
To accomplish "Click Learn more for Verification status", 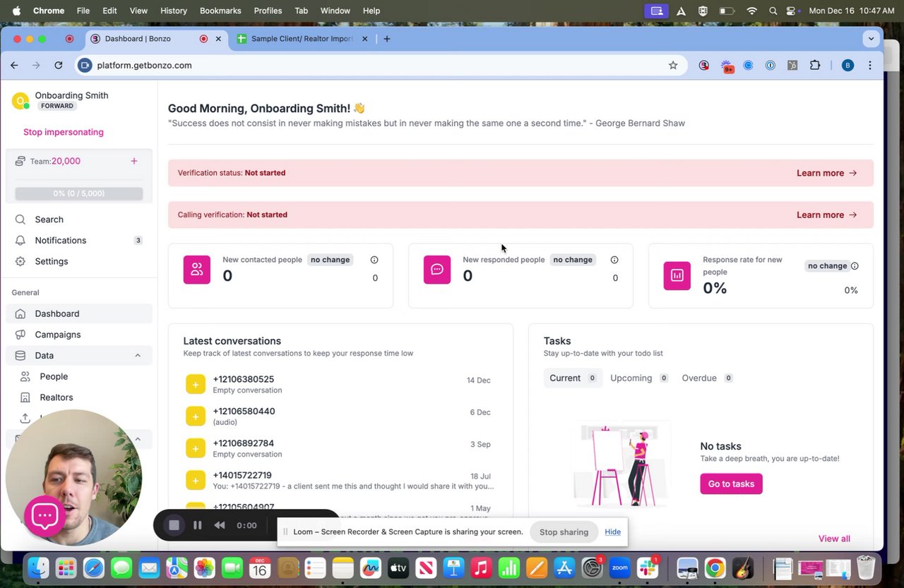I will click(826, 173).
